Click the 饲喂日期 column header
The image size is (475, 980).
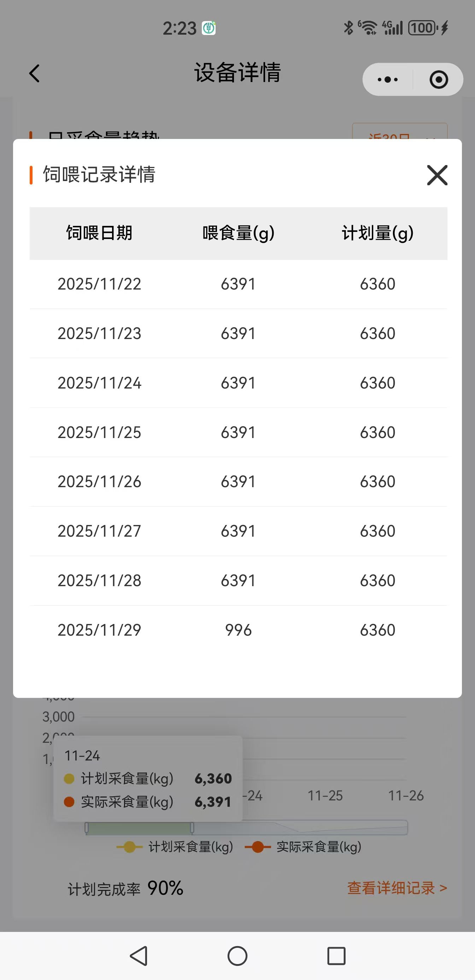coord(99,233)
